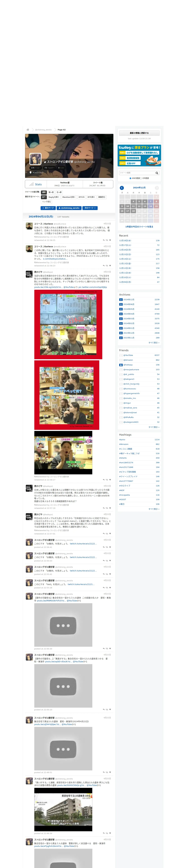Open the 県営住宅で3人の遺体 video thumbnail
Image resolution: width=186 pixels, height=868 pixels.
click(63, 809)
